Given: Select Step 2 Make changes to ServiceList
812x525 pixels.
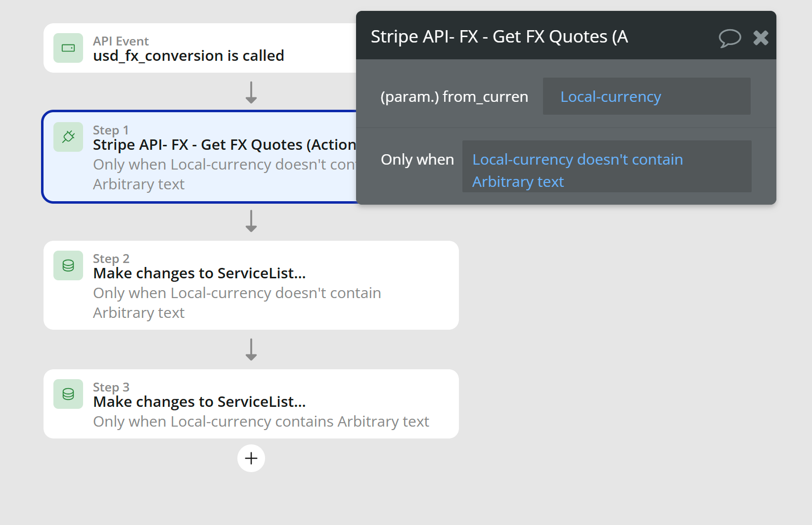Looking at the screenshot, I should point(251,285).
